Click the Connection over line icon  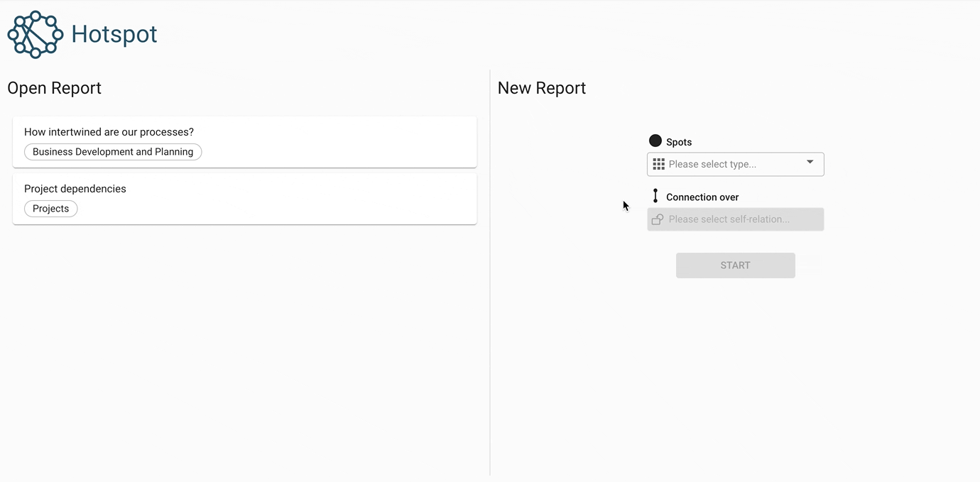click(x=655, y=196)
